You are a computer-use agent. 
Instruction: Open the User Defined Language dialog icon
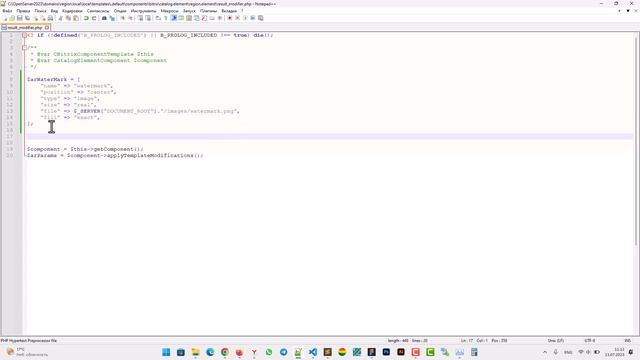pyautogui.click(x=181, y=18)
